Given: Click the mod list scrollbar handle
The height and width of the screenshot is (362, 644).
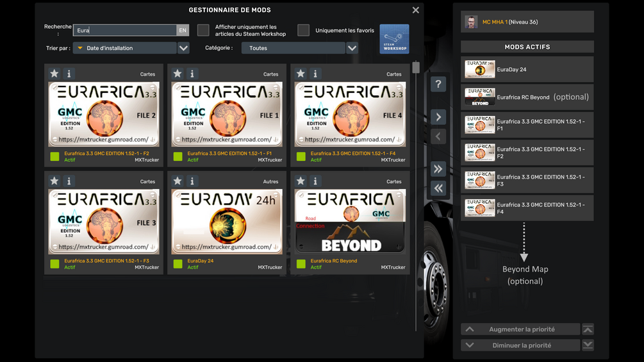Looking at the screenshot, I should pyautogui.click(x=416, y=67).
